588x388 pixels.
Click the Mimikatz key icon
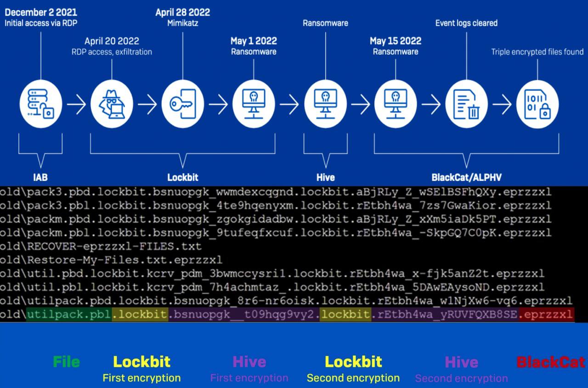[x=183, y=105]
